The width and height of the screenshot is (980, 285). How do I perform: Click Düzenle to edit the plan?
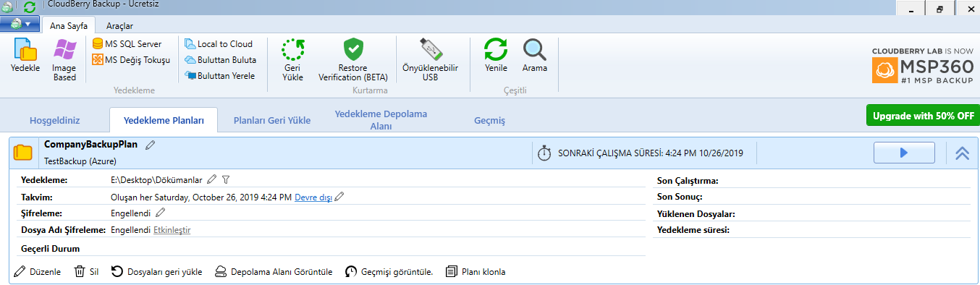pyautogui.click(x=38, y=272)
